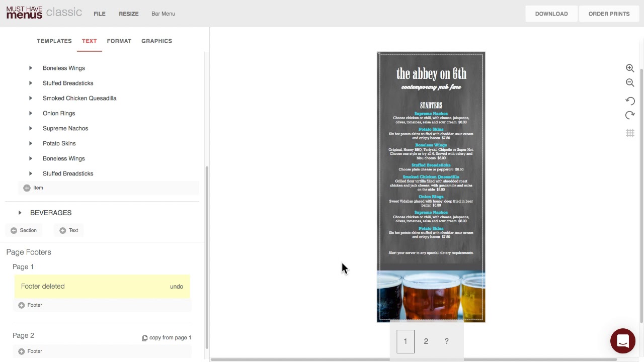This screenshot has height=362, width=644.
Task: Click the 'Page 2' footer label
Action: [x=23, y=336]
